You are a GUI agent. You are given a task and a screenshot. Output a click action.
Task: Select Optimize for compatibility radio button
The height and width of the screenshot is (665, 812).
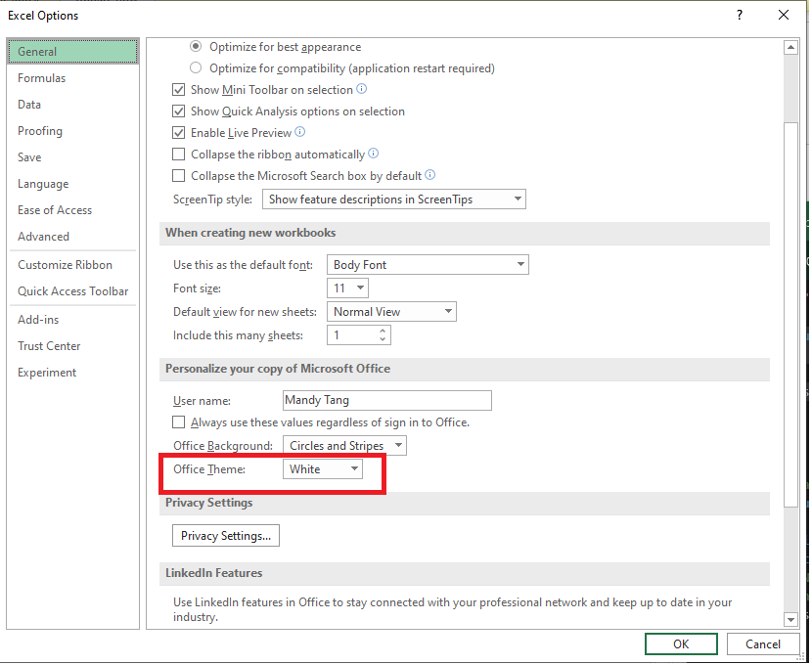196,67
